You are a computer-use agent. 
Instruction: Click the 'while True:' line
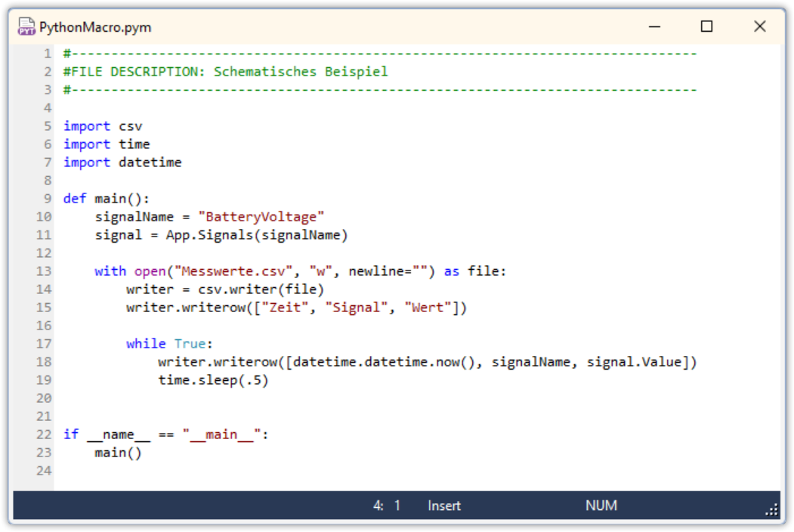[x=170, y=344]
